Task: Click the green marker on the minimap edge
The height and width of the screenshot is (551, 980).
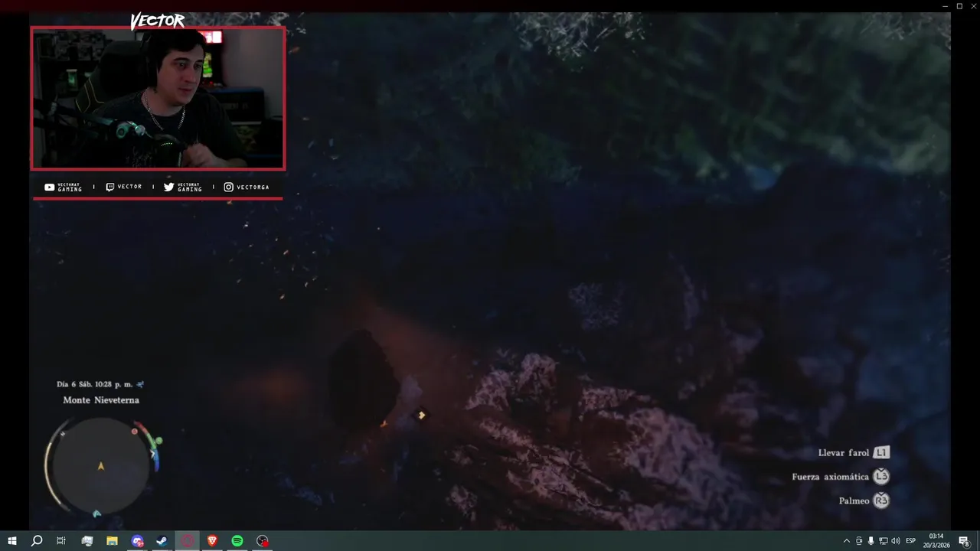Action: (158, 441)
